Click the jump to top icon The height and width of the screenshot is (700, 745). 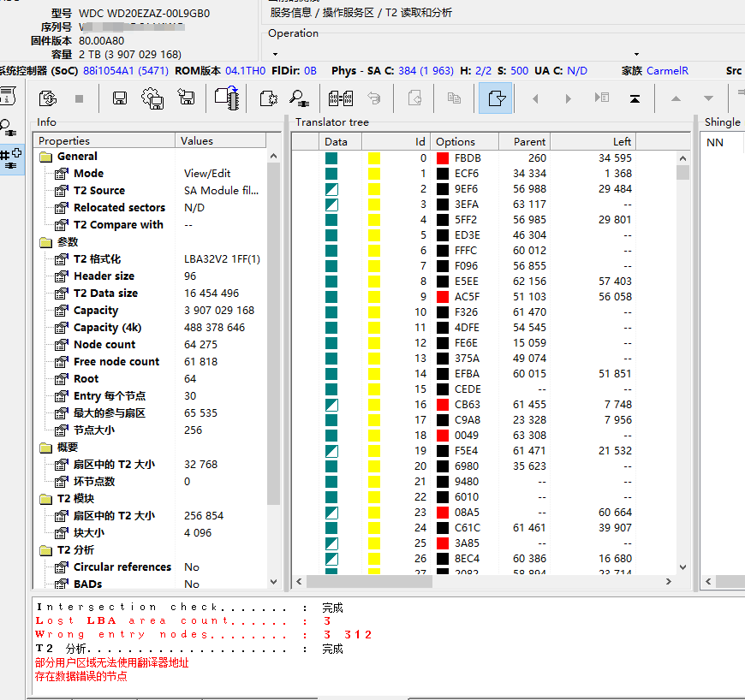[635, 98]
